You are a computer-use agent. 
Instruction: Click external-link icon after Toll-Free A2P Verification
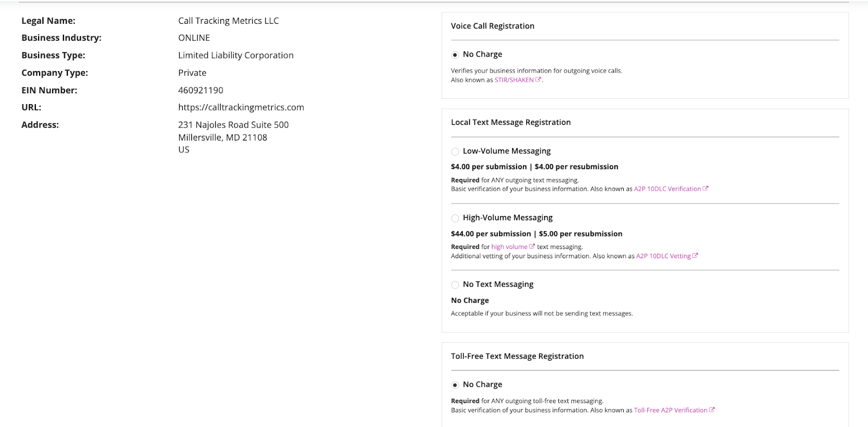pyautogui.click(x=712, y=410)
